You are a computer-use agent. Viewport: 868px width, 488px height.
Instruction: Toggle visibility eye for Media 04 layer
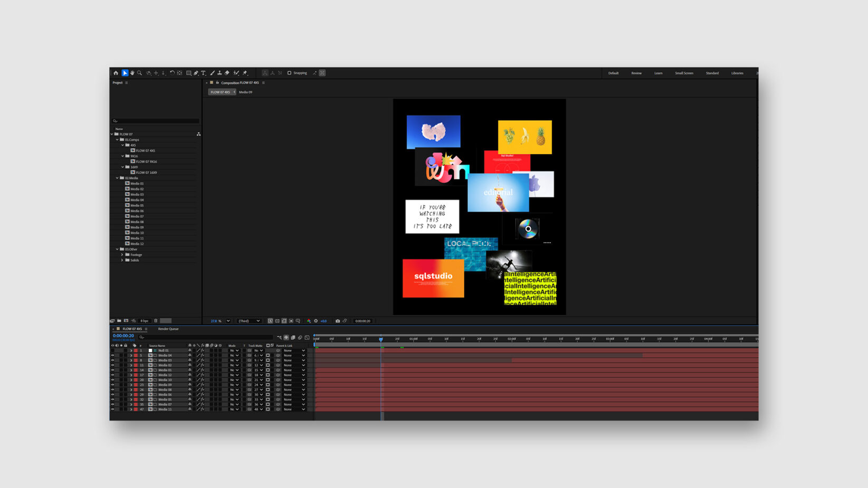112,356
